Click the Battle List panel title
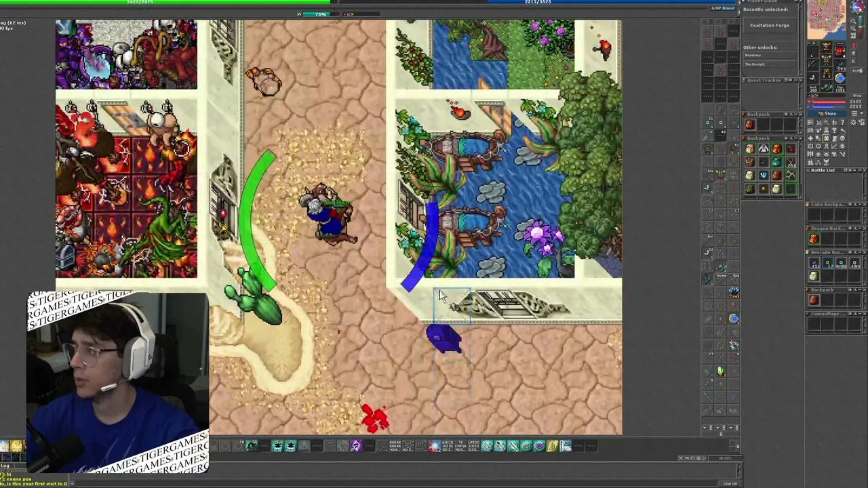The image size is (868, 488). [x=823, y=170]
